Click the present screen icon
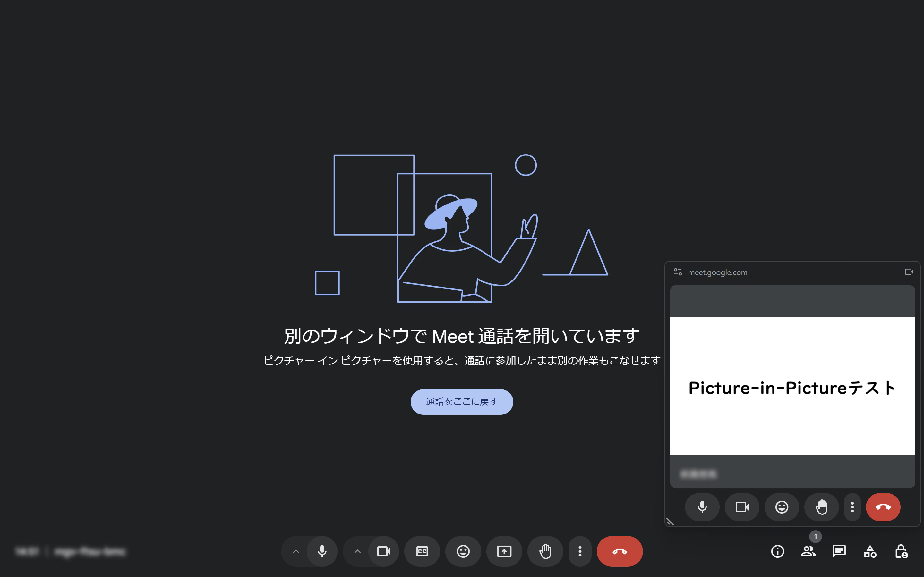Image resolution: width=924 pixels, height=577 pixels. pos(504,551)
